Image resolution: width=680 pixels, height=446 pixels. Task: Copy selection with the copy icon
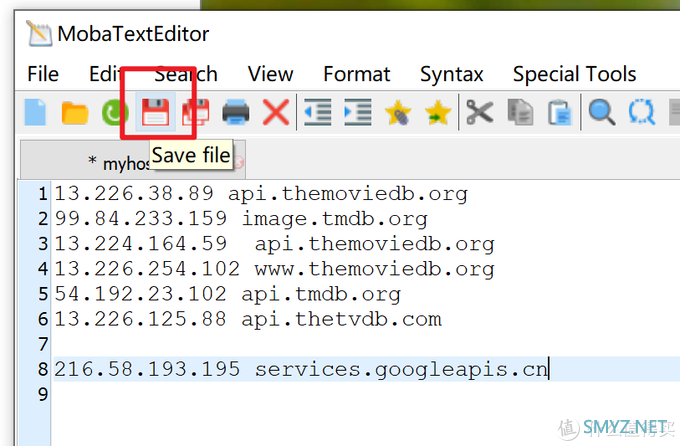[x=520, y=112]
